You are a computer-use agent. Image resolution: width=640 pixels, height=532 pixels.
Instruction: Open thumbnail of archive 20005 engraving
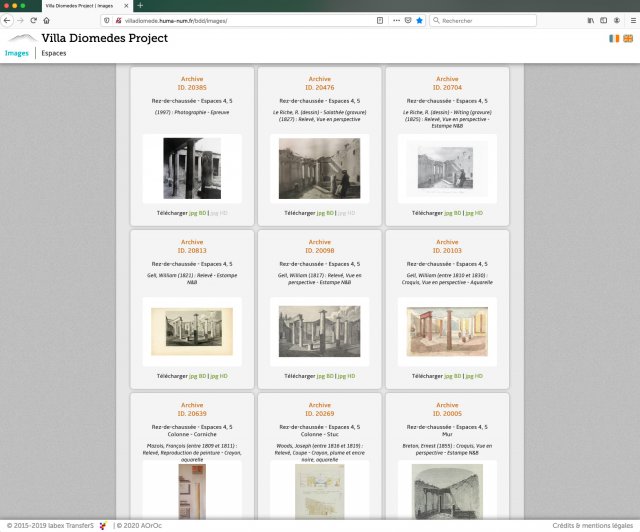[x=447, y=492]
